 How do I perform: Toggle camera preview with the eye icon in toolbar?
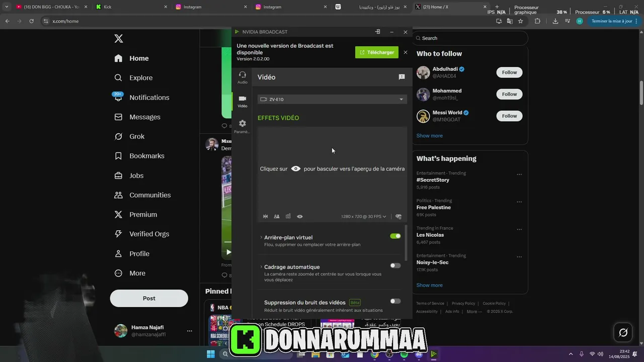click(300, 216)
